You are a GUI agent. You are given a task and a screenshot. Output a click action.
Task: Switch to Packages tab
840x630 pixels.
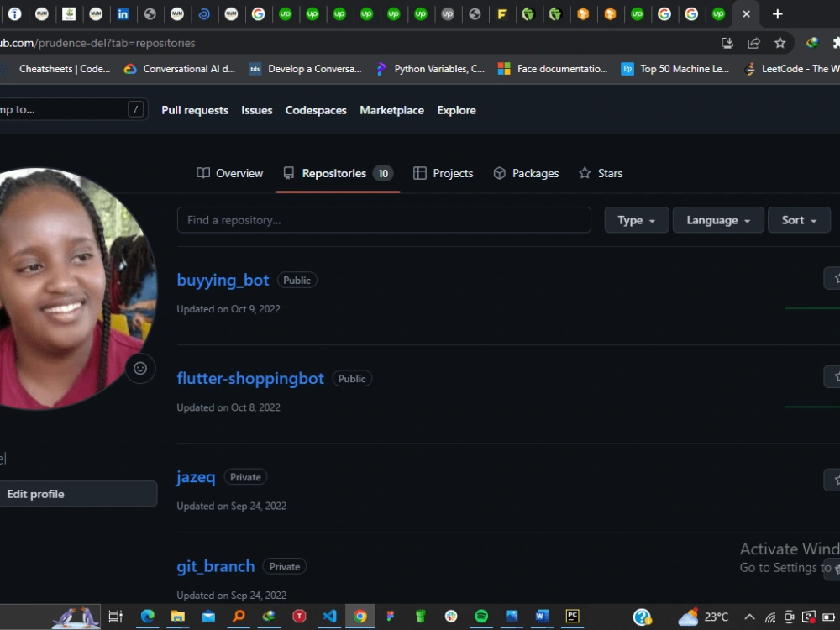click(526, 173)
